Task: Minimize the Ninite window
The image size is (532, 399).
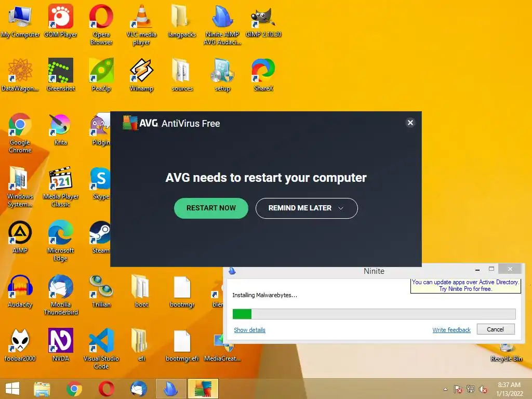Action: point(477,270)
